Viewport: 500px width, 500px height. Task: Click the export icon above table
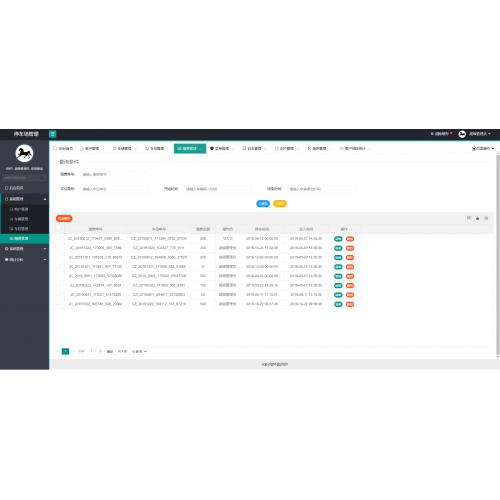tap(477, 218)
